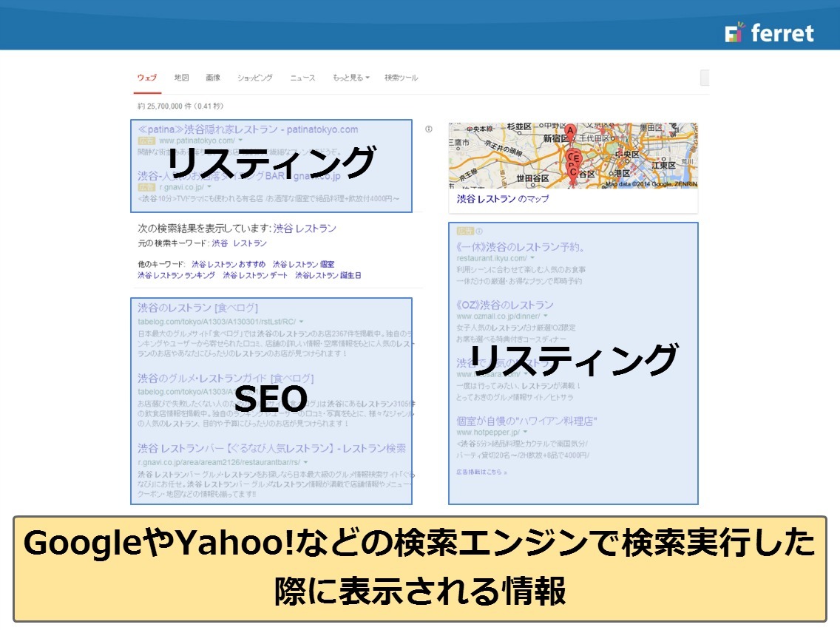Open 渋谷 レストラン のマップ link
This screenshot has width=840, height=630.
pyautogui.click(x=503, y=199)
